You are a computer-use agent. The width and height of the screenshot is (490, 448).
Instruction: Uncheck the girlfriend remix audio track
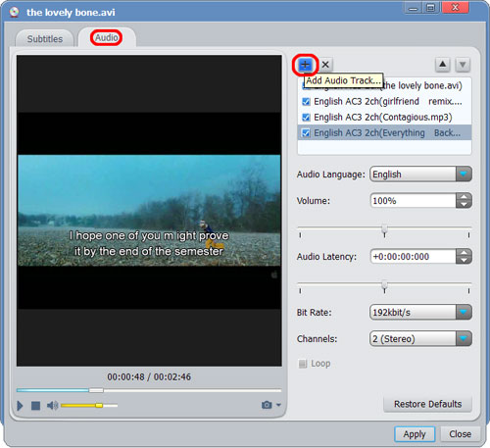coord(306,102)
